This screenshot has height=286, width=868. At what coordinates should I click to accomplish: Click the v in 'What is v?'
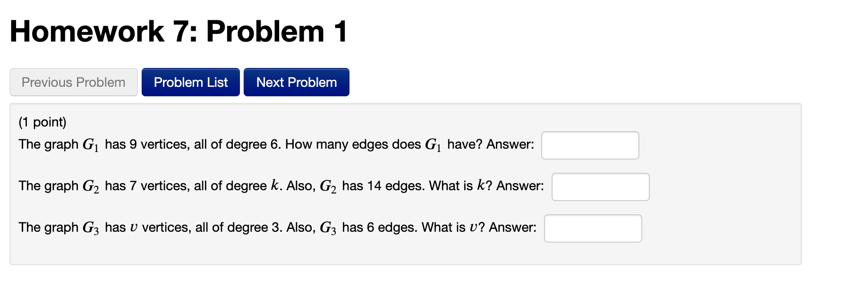click(x=473, y=228)
